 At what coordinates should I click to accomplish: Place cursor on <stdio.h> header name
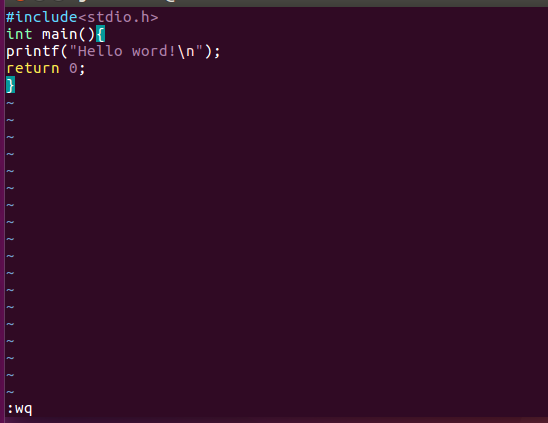pyautogui.click(x=118, y=17)
